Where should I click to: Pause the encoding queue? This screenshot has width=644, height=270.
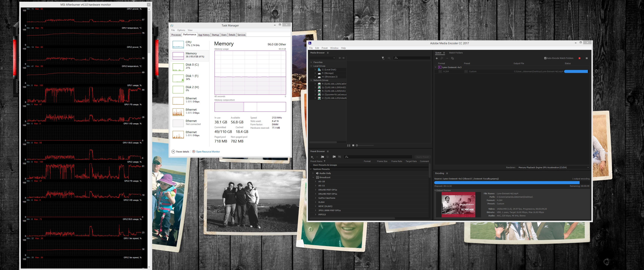pyautogui.click(x=587, y=58)
